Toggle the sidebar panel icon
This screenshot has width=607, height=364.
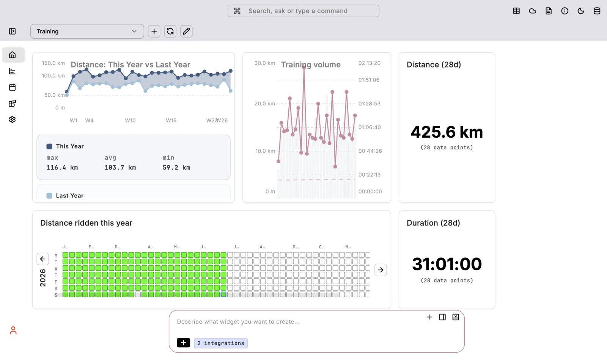click(x=13, y=31)
